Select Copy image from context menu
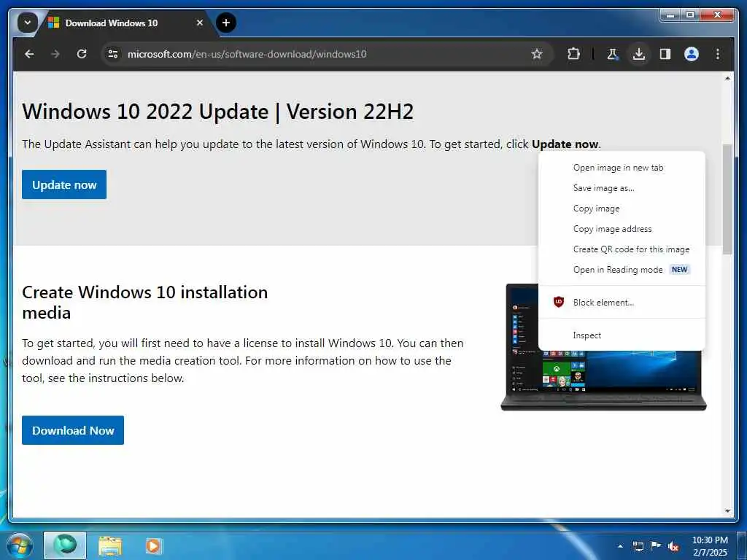 (x=622, y=209)
